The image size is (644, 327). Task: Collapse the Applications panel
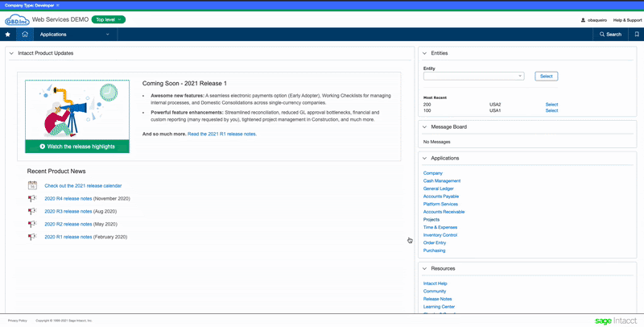click(x=425, y=158)
